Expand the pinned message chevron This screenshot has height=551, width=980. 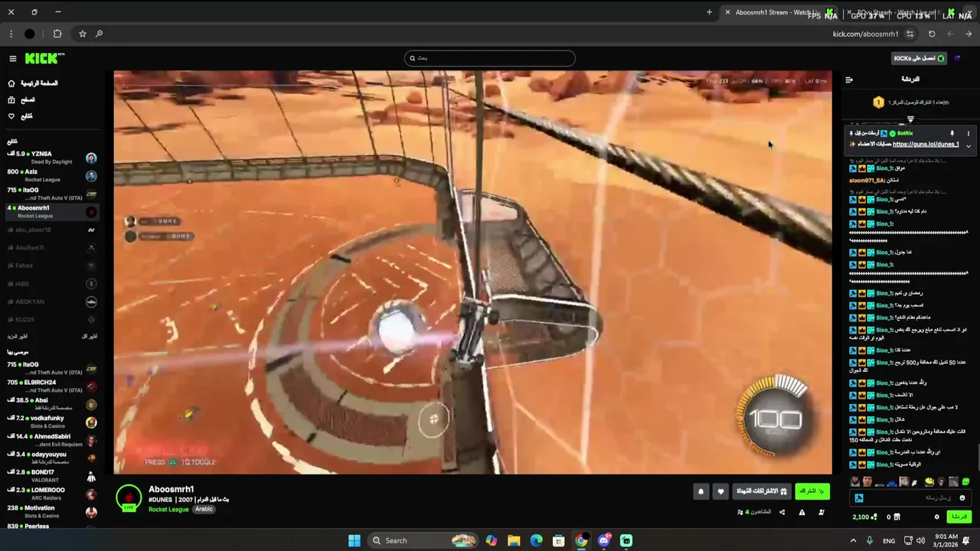pos(968,145)
